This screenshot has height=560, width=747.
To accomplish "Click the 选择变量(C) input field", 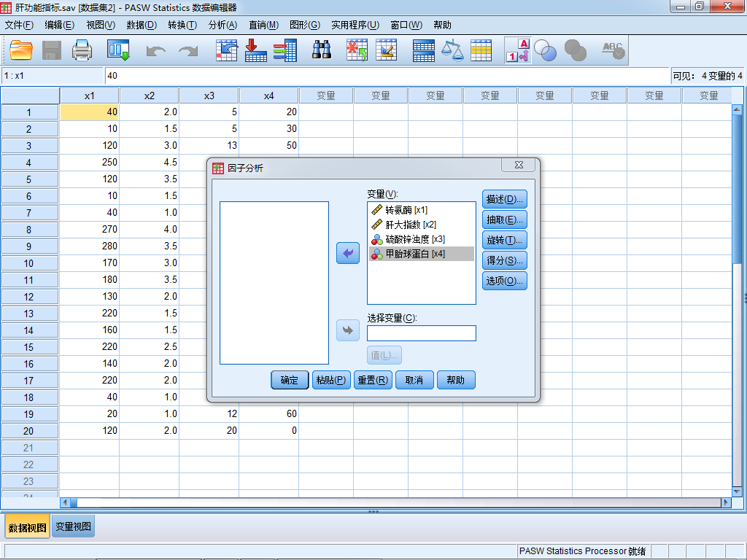I will point(422,333).
